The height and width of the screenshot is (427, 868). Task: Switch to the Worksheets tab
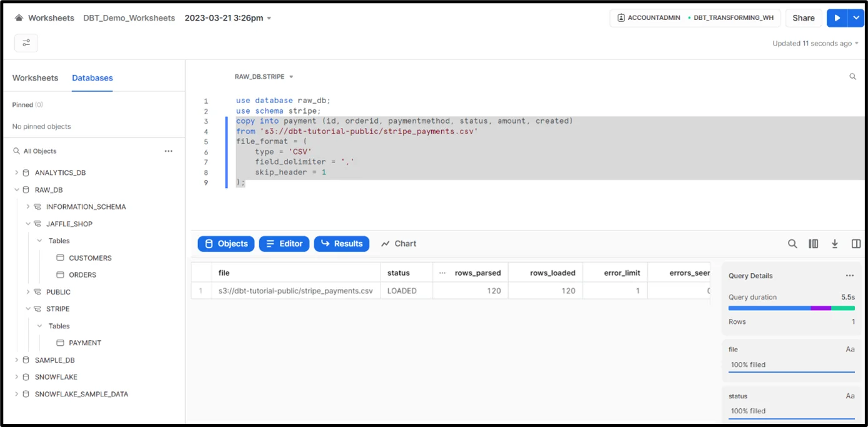pos(35,78)
